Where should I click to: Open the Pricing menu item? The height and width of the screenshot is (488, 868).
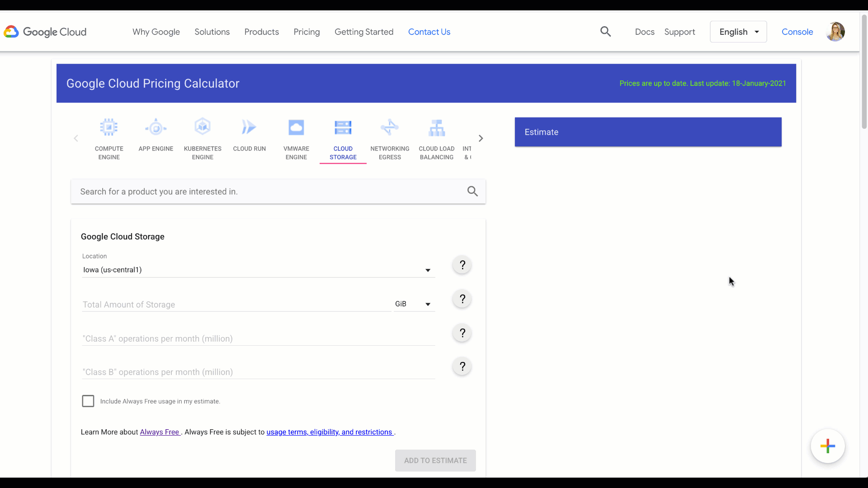(307, 32)
